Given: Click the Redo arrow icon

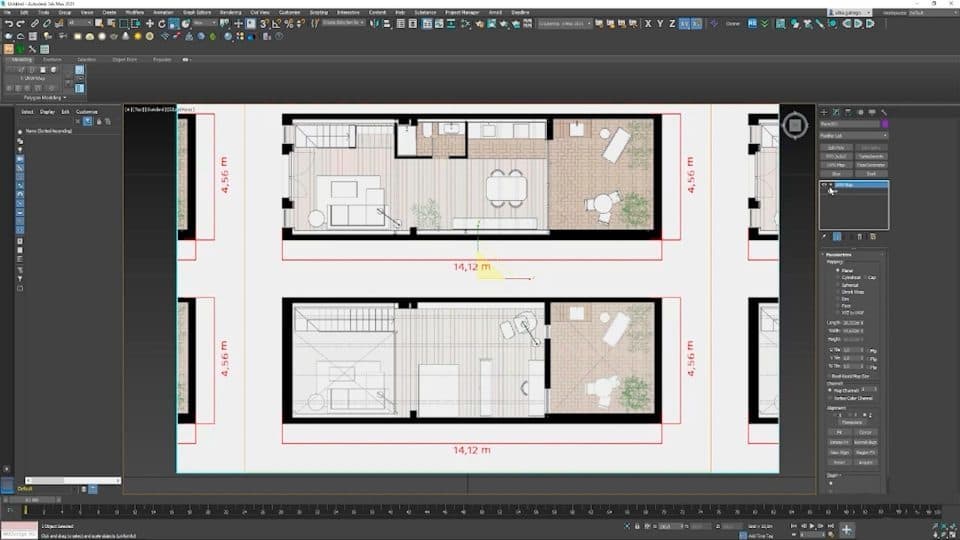Looking at the screenshot, I should (x=21, y=24).
